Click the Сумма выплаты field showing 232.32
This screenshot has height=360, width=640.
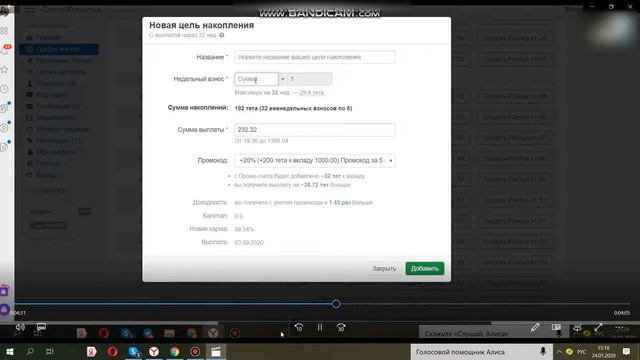tap(315, 129)
